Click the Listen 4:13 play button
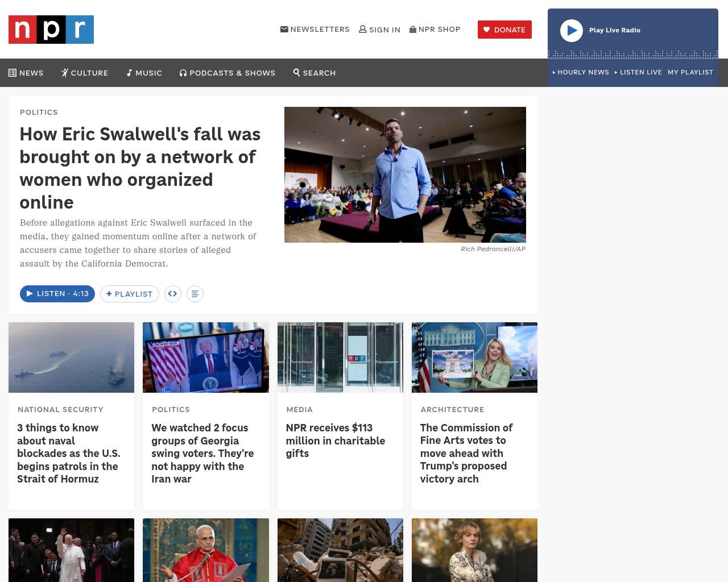 tap(57, 294)
